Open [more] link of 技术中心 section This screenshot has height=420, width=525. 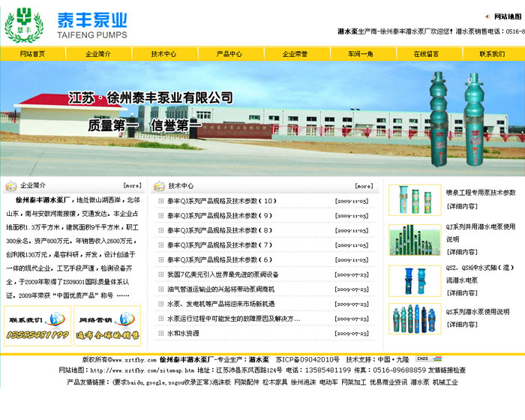tap(364, 186)
